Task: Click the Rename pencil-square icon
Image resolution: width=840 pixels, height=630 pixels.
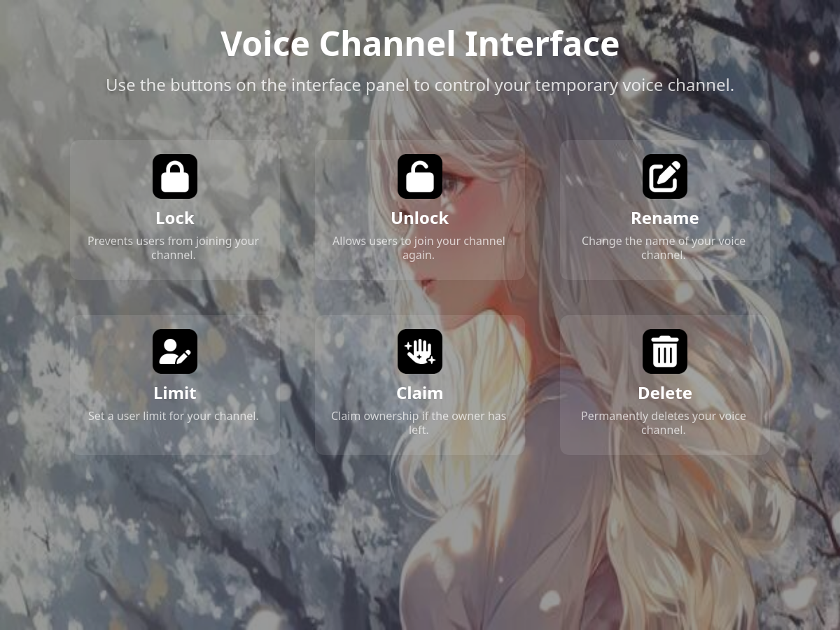Action: [665, 176]
